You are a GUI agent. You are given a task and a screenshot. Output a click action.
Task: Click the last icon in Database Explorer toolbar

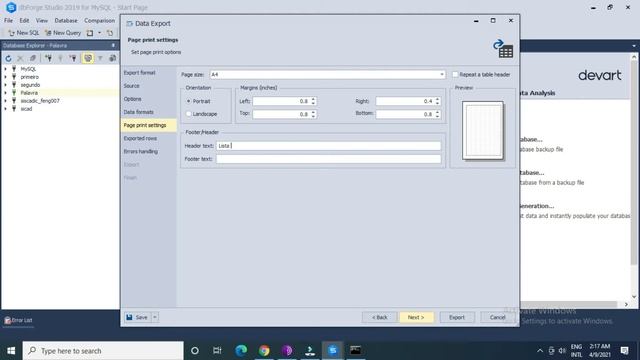point(113,58)
